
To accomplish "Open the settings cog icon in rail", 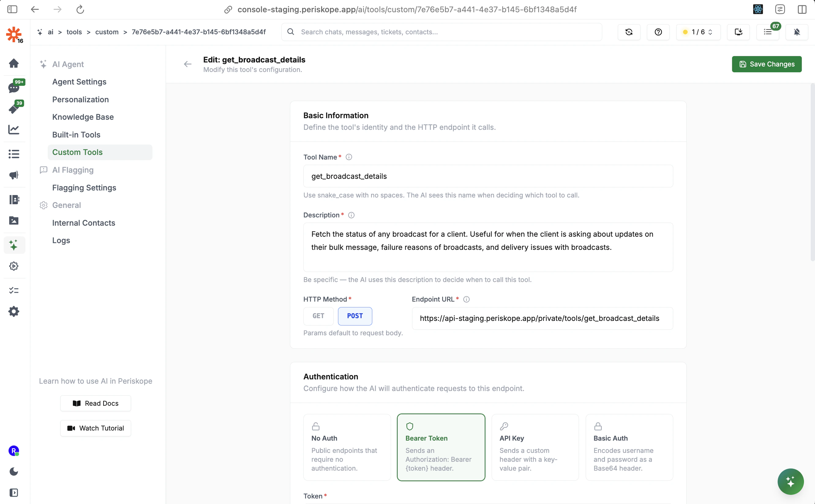I will tap(14, 312).
